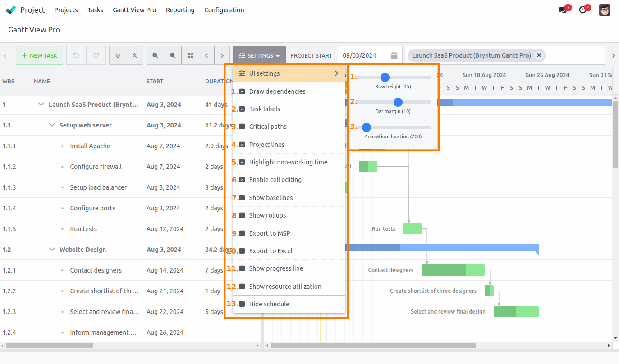Collapse all rows using double-chevron icon
The height and width of the screenshot is (364, 619).
point(134,55)
